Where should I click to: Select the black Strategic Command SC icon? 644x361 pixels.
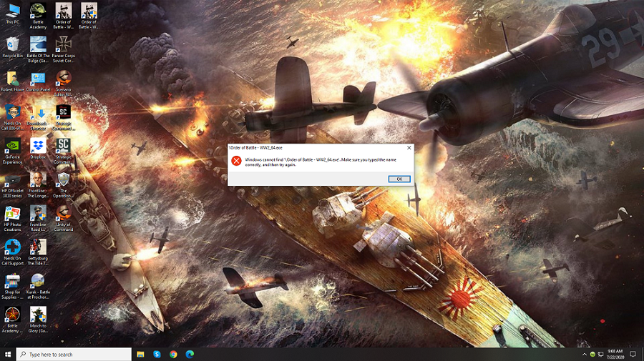[x=63, y=117]
